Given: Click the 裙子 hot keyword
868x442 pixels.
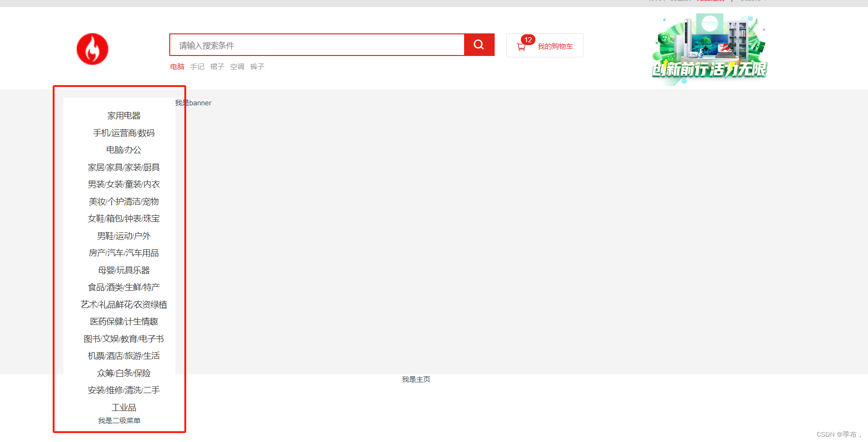Looking at the screenshot, I should click(x=217, y=67).
